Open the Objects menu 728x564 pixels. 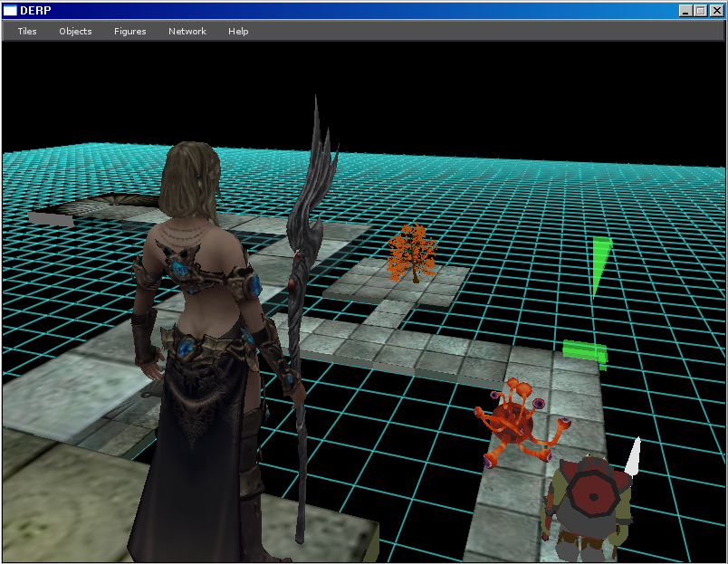(75, 31)
